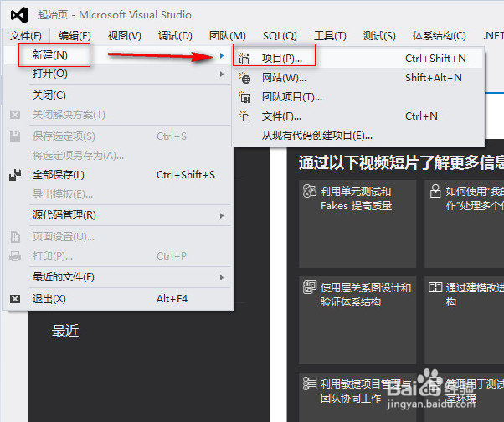The height and width of the screenshot is (422, 504).
Task: Click the Close Solution (关闭解决方案) icon
Action: tap(15, 115)
